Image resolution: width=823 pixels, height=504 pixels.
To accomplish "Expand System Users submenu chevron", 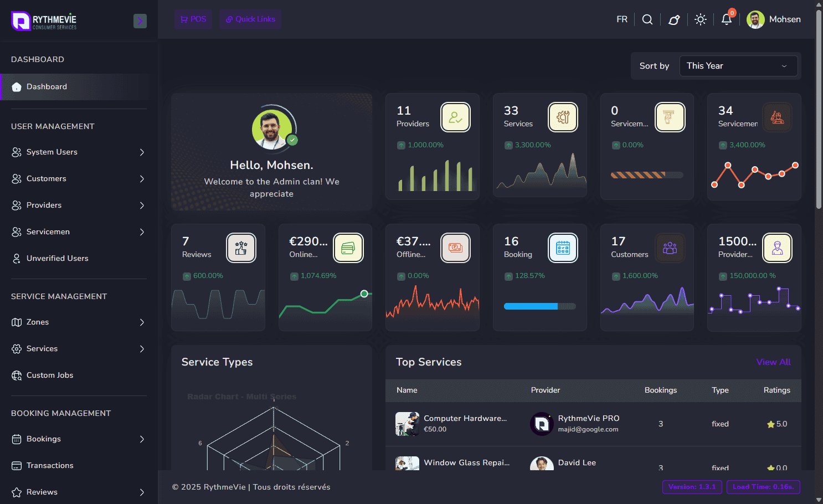I will [142, 152].
